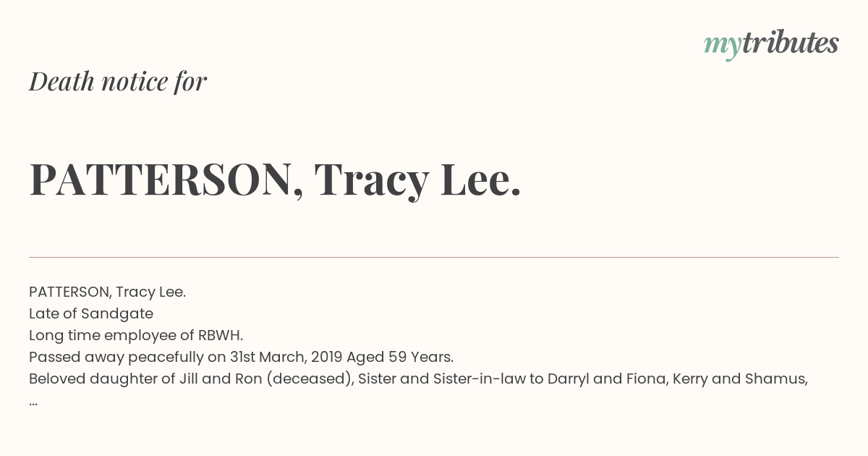Screen dimensions: 868x456
Task: Click the "Aged 59 Years." text
Action: pos(400,358)
